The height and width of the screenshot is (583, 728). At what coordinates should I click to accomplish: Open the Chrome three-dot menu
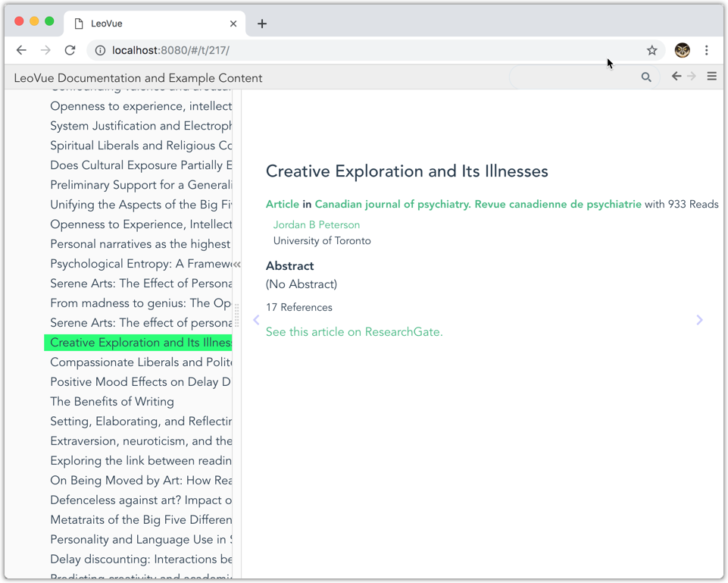point(707,51)
